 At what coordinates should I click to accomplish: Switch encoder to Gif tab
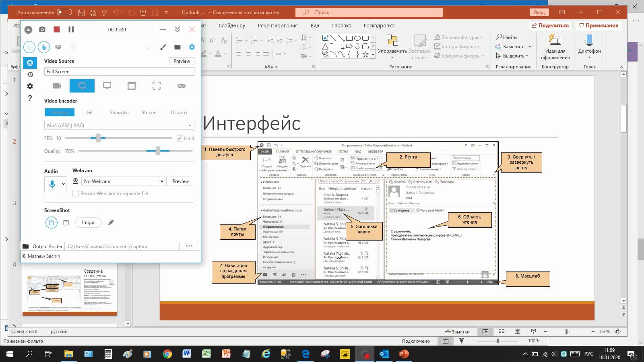pos(89,113)
